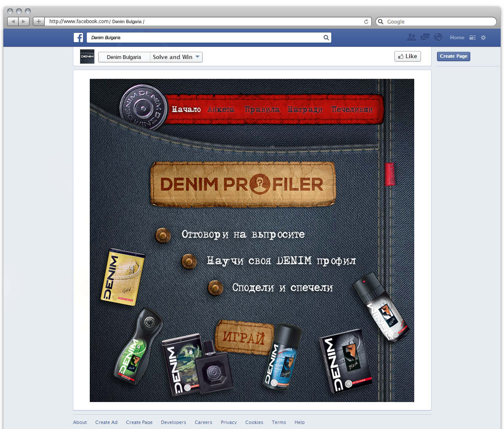Click the text Отговори на въпросите

(x=243, y=235)
